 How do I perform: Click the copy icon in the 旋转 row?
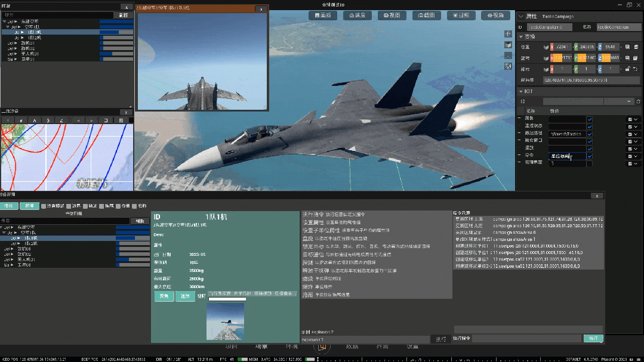coord(627,58)
